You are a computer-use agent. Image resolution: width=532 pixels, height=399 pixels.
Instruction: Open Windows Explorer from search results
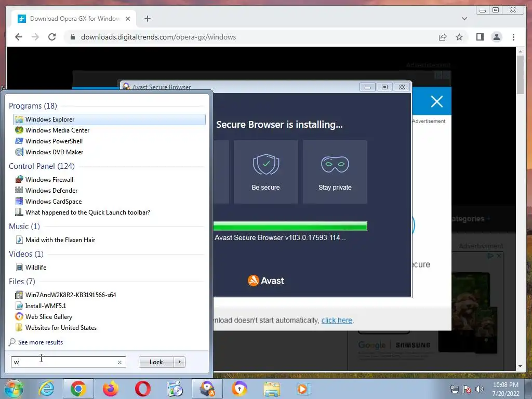pyautogui.click(x=109, y=119)
